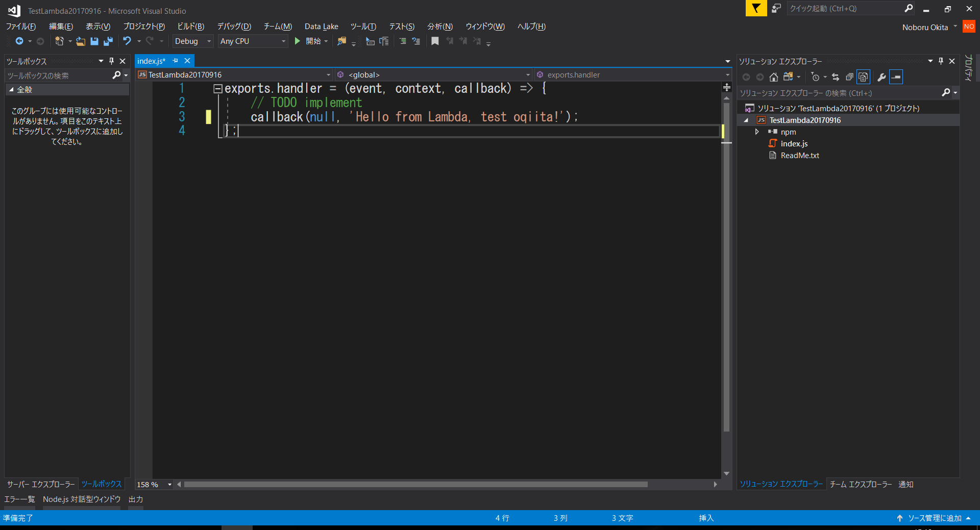
Task: Toggle Preview Selected Items in Solution Explorer
Action: (896, 77)
